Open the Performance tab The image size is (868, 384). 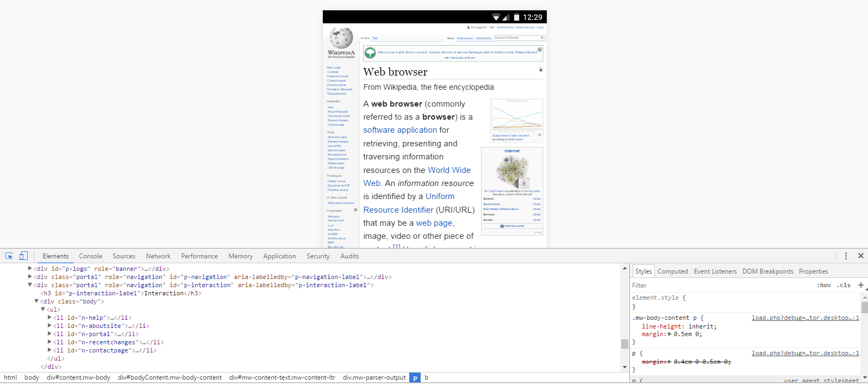(199, 256)
